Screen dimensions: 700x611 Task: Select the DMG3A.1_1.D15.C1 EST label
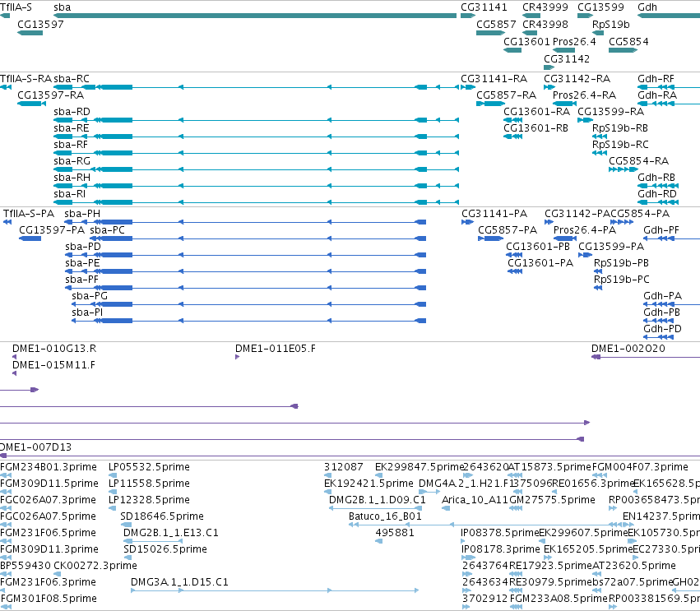179,582
